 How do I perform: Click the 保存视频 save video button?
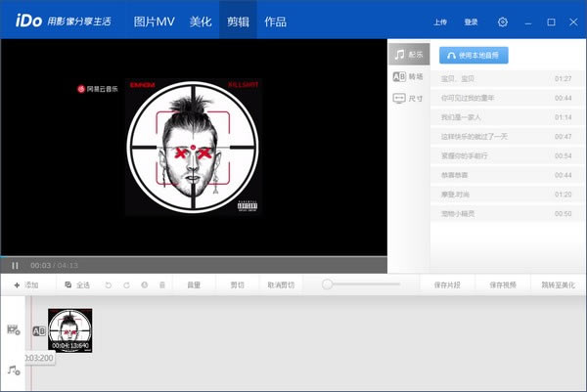click(x=504, y=284)
